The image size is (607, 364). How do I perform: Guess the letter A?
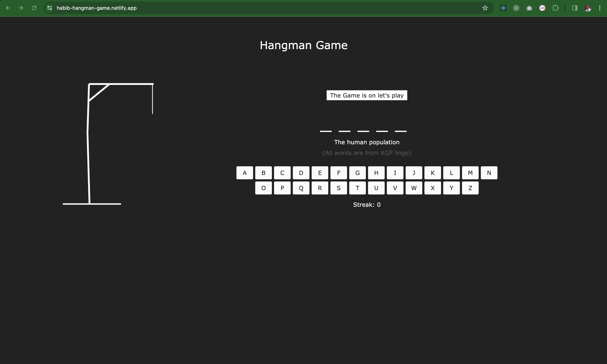click(x=245, y=173)
